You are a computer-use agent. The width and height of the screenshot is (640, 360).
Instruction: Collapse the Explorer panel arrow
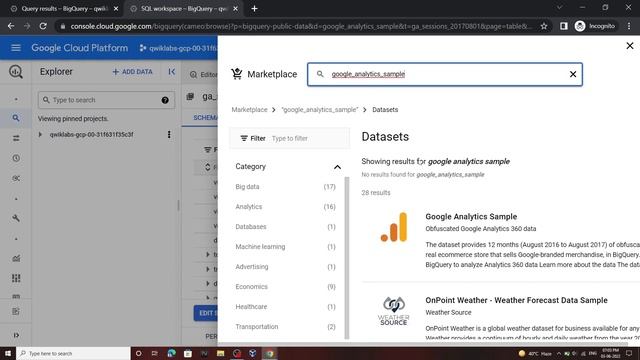click(x=171, y=72)
